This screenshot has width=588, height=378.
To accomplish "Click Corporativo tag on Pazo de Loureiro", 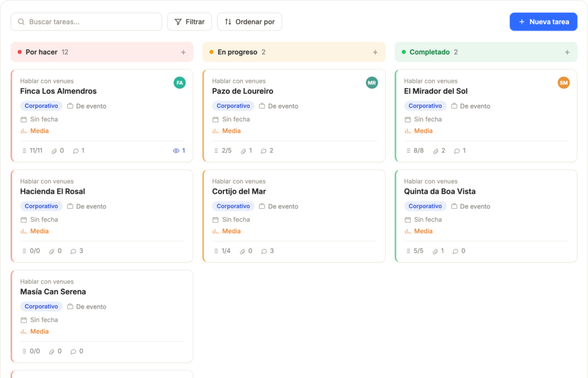I will (x=233, y=106).
